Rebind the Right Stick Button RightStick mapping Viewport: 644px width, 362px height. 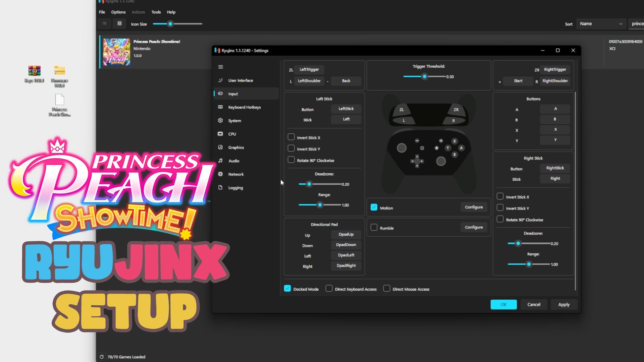tap(555, 168)
